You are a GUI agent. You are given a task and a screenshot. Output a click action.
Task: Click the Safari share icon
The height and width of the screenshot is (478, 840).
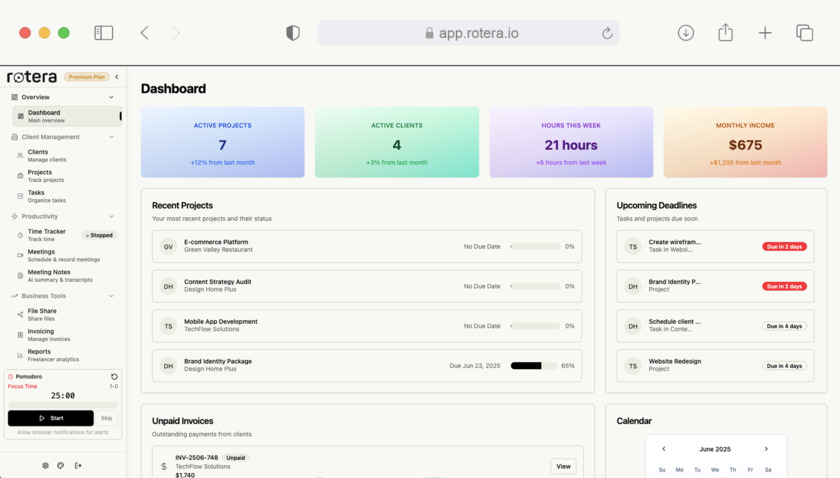pos(725,32)
